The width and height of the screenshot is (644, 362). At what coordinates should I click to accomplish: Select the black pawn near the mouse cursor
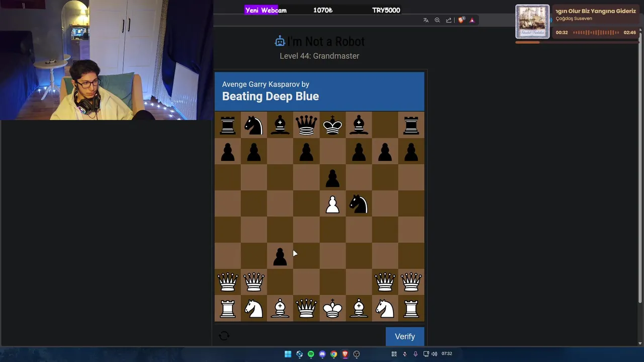[x=280, y=256]
